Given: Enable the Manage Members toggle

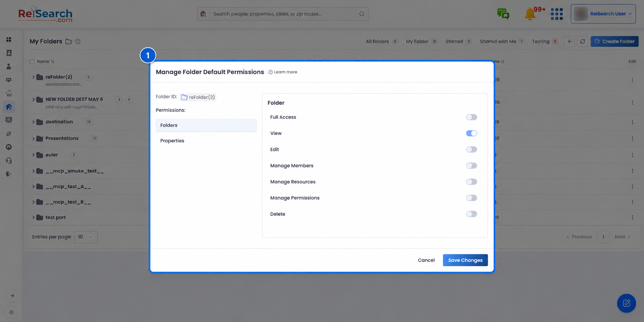Looking at the screenshot, I should (471, 166).
